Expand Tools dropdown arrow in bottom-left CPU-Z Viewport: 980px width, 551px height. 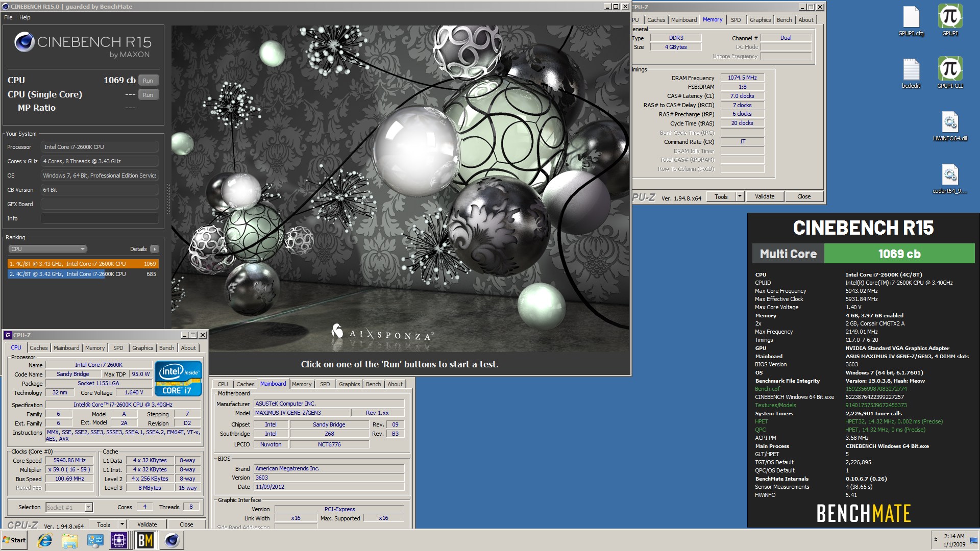(x=122, y=524)
